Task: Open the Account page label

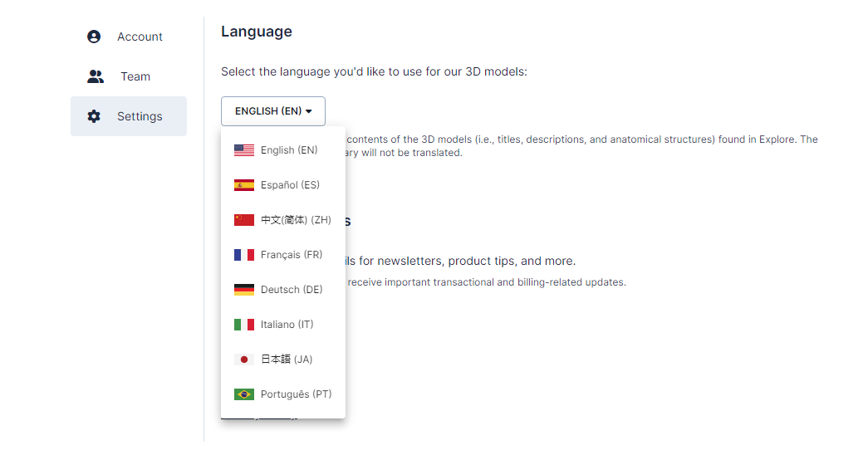Action: [x=140, y=37]
